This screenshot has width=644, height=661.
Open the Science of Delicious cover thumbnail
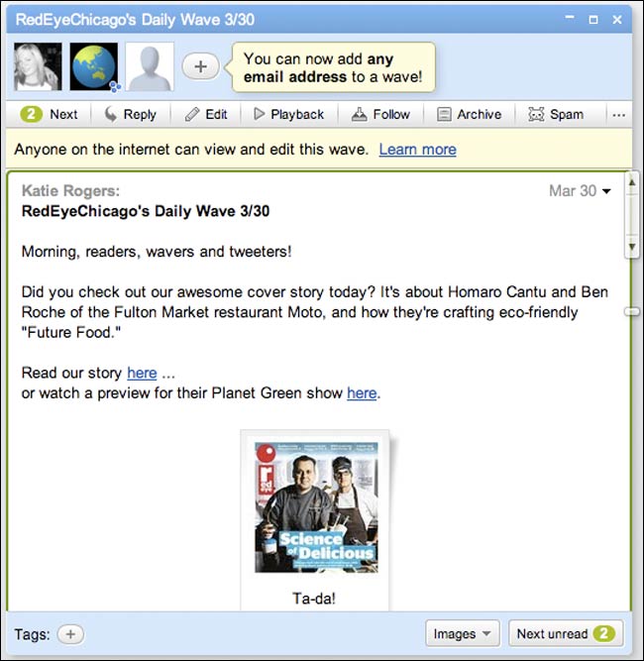coord(316,507)
